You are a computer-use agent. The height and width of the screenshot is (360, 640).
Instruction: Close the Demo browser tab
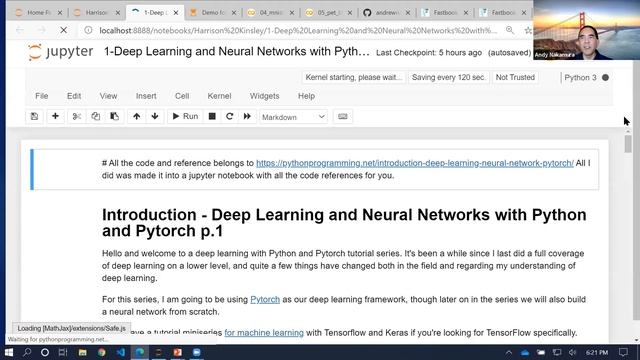234,13
